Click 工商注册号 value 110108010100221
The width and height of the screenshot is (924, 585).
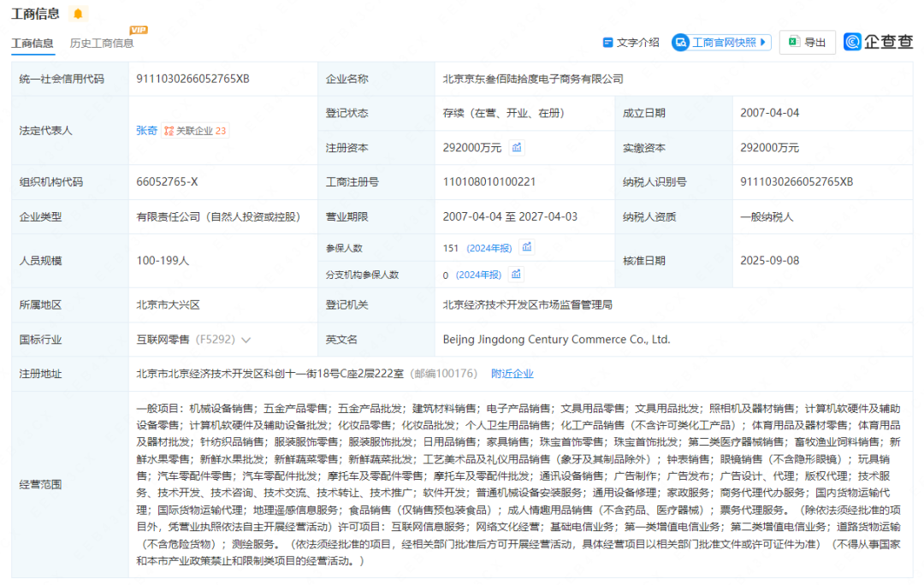[489, 182]
